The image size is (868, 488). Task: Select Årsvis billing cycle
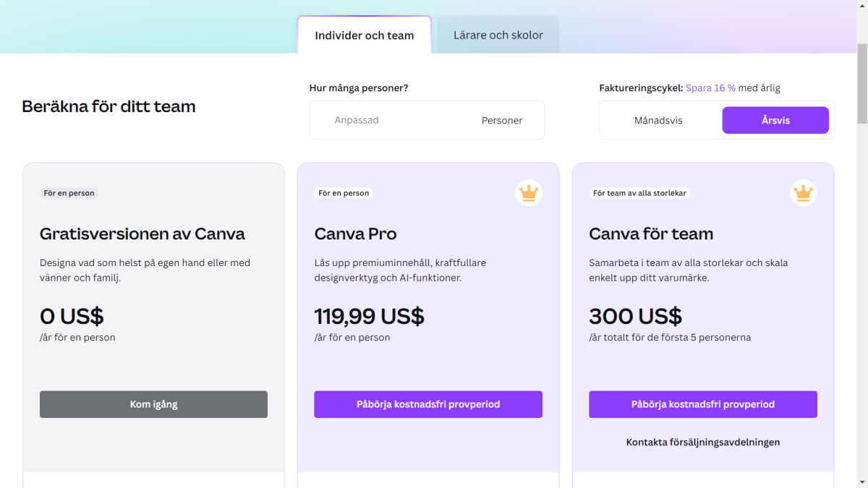pyautogui.click(x=775, y=120)
